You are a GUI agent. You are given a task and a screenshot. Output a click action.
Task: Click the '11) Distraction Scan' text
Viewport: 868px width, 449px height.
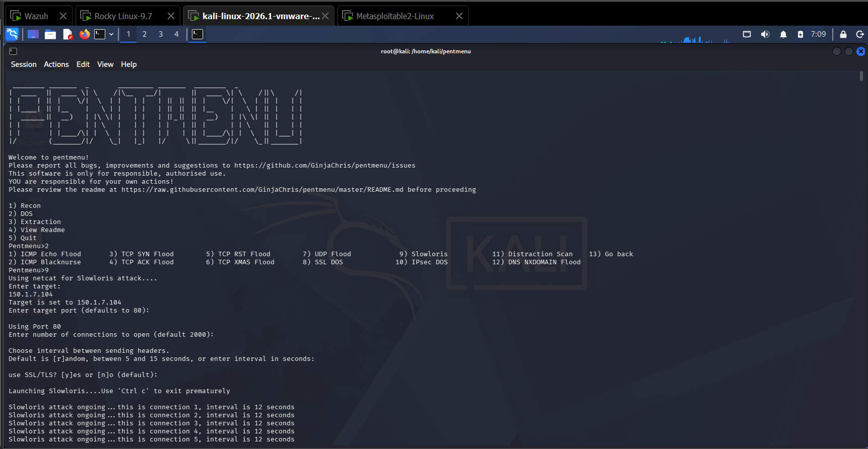[532, 254]
